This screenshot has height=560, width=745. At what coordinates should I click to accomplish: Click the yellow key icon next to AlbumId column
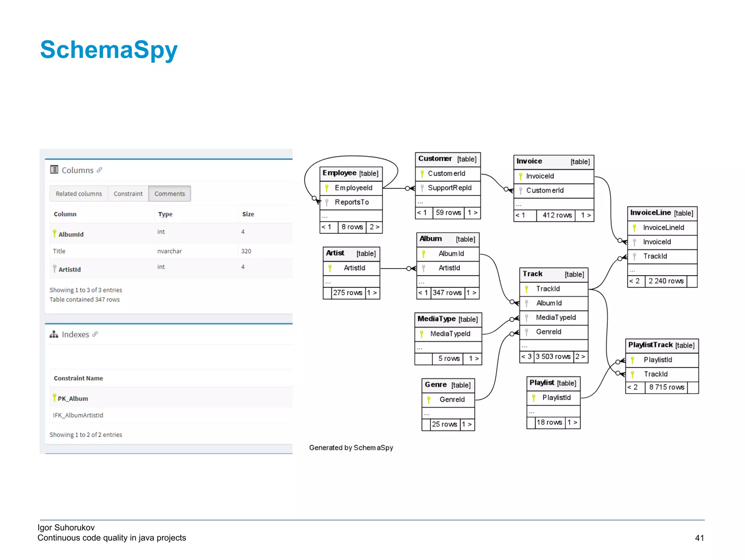click(55, 233)
